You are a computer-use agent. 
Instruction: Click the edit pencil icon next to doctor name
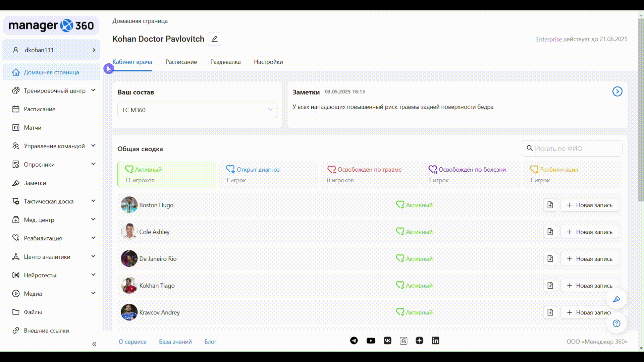pyautogui.click(x=214, y=39)
